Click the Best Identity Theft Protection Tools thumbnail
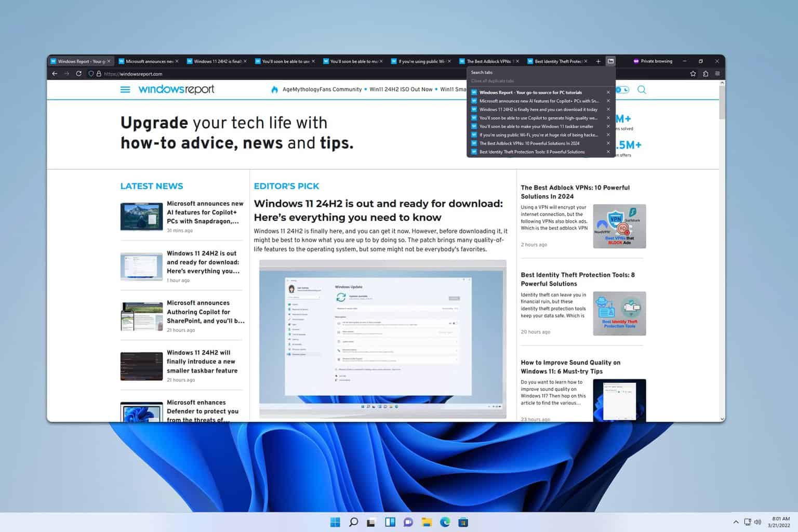The image size is (798, 532). 619,313
